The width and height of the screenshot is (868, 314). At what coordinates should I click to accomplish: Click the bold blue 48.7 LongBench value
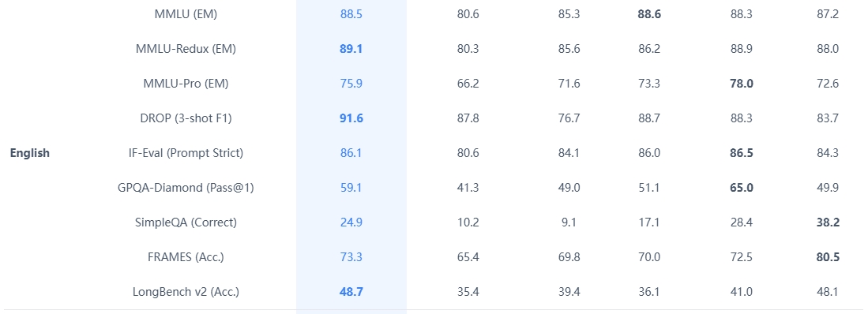[351, 292]
